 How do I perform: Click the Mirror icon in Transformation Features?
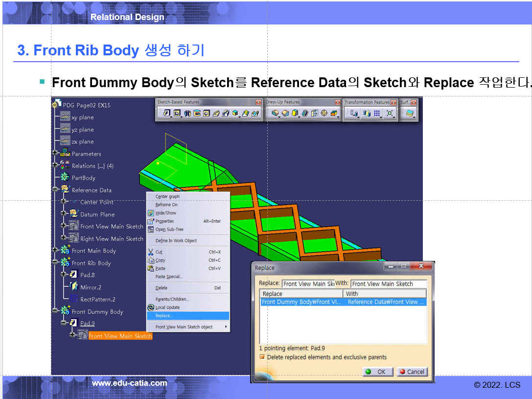coord(367,113)
